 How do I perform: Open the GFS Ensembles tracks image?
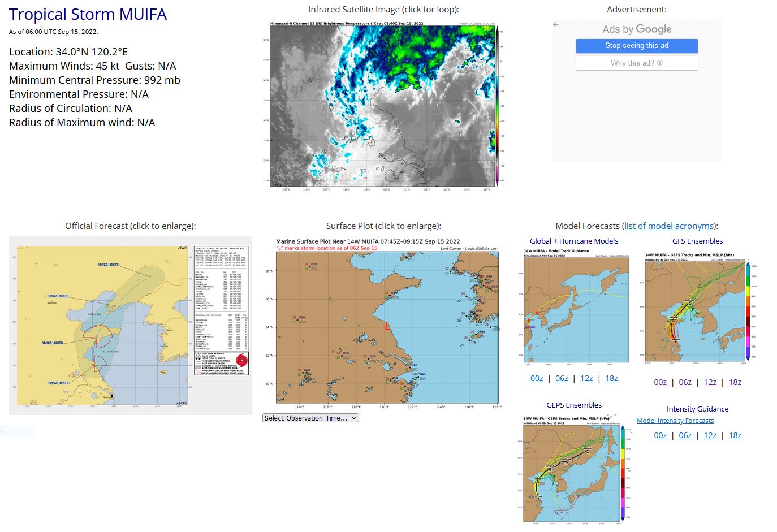[x=697, y=310]
